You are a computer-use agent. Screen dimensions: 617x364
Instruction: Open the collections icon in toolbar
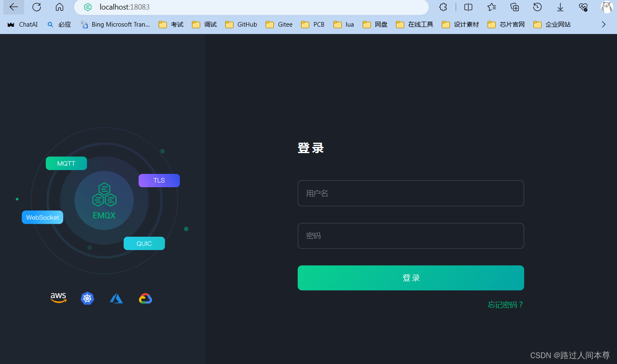[x=515, y=7]
